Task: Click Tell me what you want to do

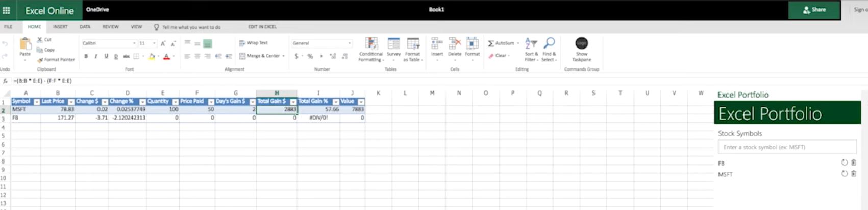Action: [191, 27]
